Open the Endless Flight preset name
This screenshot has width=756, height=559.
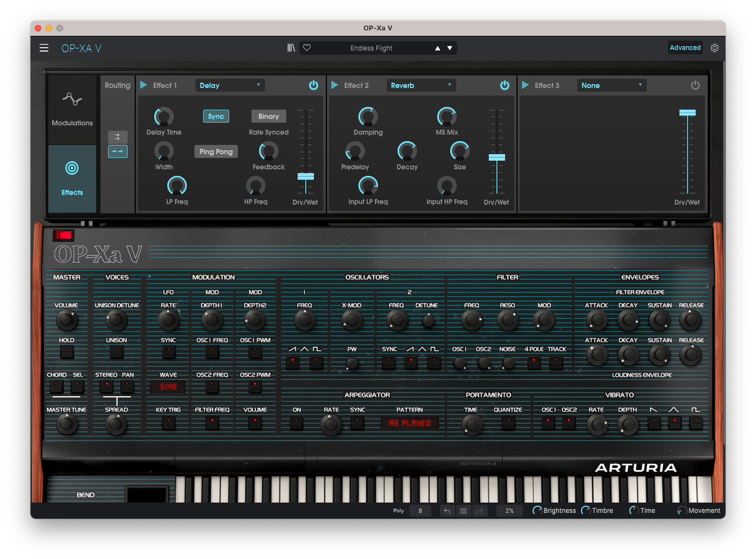[371, 48]
